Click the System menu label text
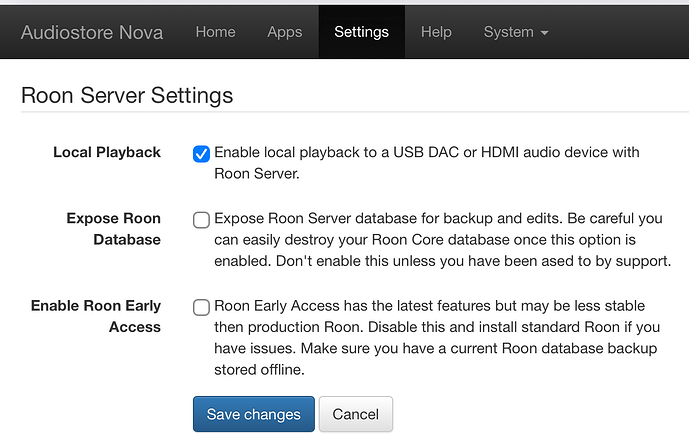689x446 pixels. click(508, 32)
